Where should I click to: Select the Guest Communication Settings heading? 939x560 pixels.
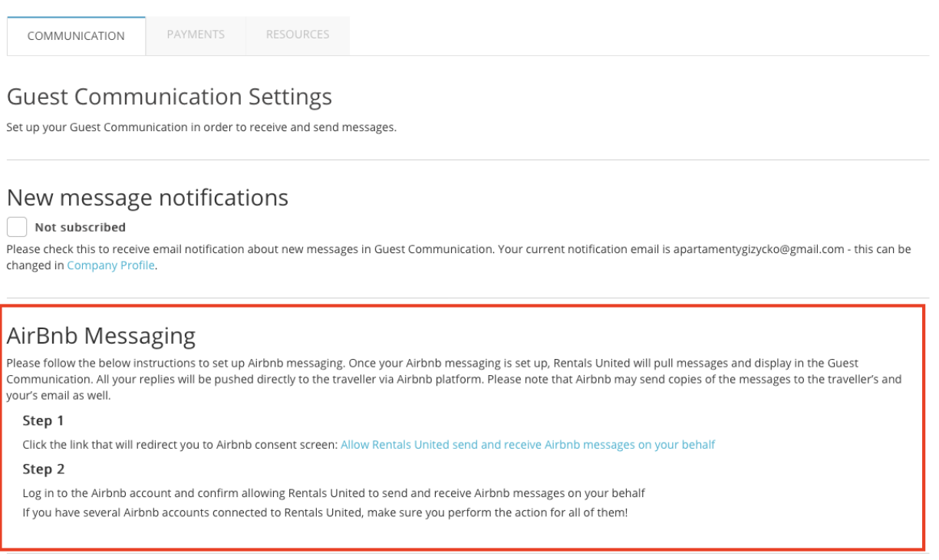tap(170, 97)
